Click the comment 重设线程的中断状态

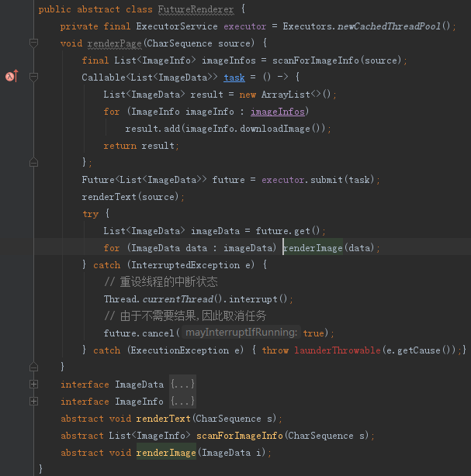[x=161, y=281]
